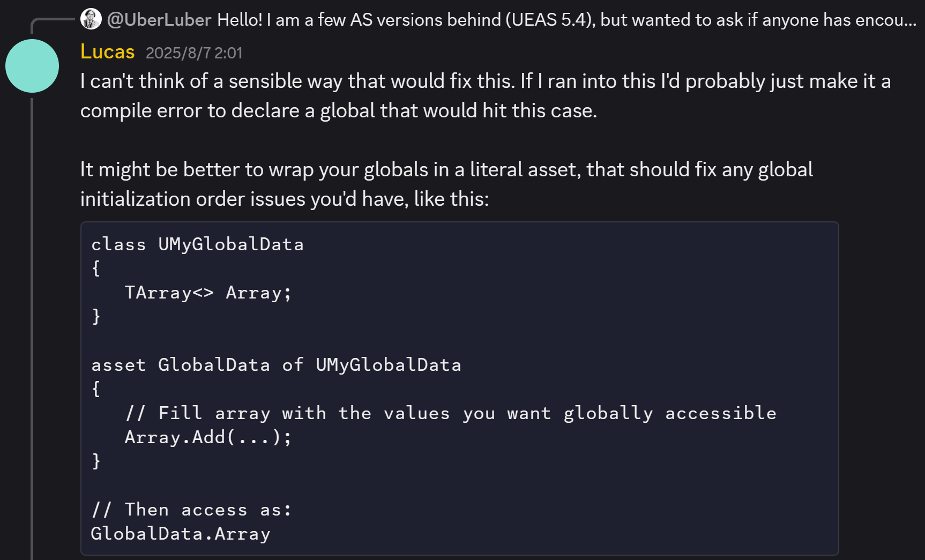Click the 2025/8/7 2:01 timestamp
Screen dimensions: 925x560
coord(194,53)
